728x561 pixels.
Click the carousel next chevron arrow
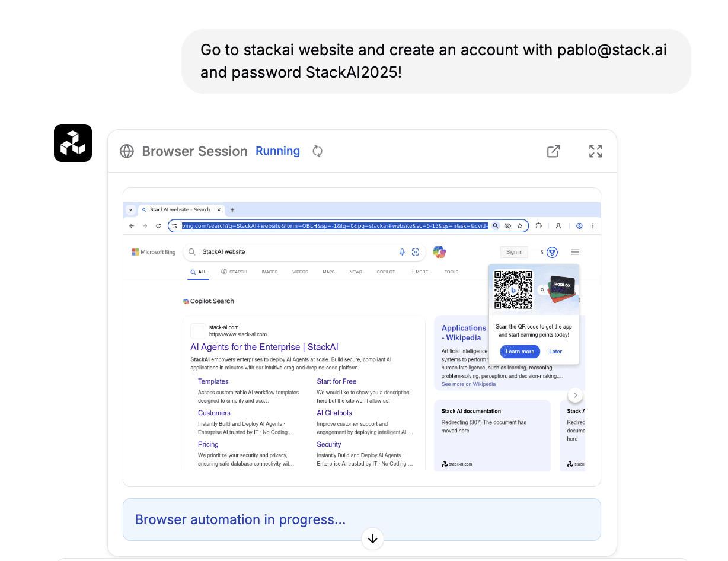[575, 395]
